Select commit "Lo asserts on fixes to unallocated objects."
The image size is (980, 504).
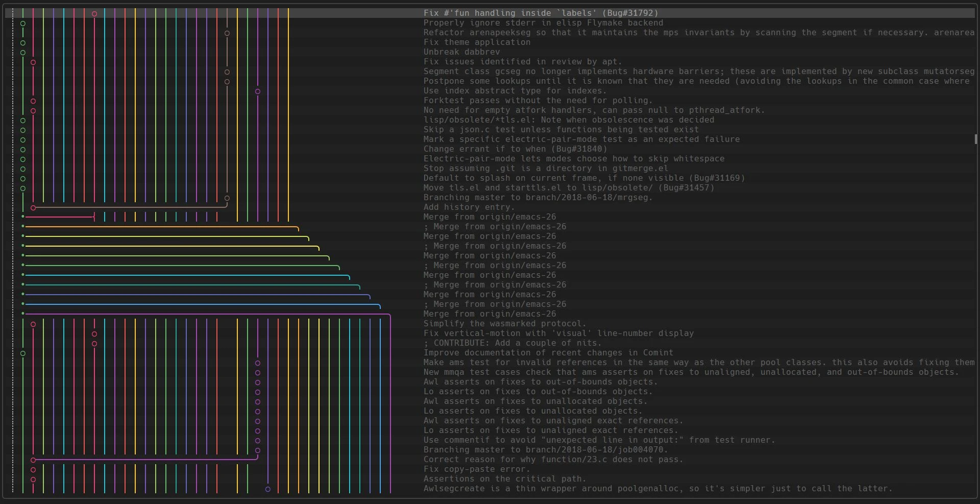click(533, 411)
